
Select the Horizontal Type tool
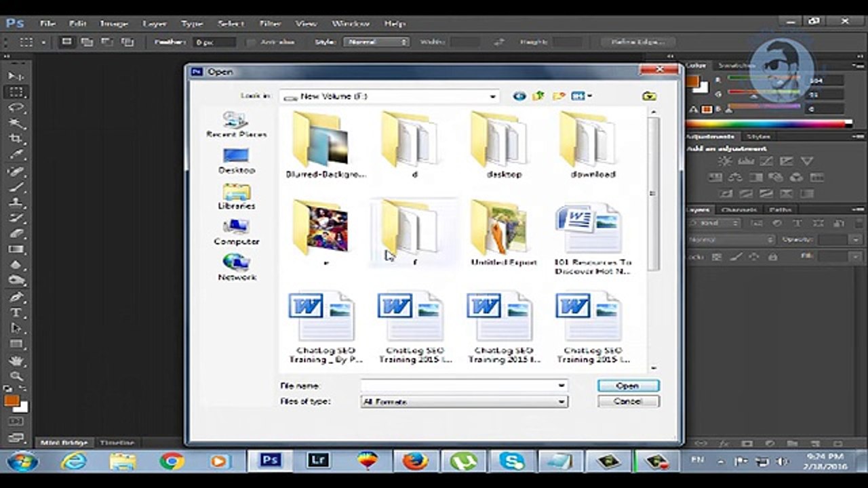point(16,312)
